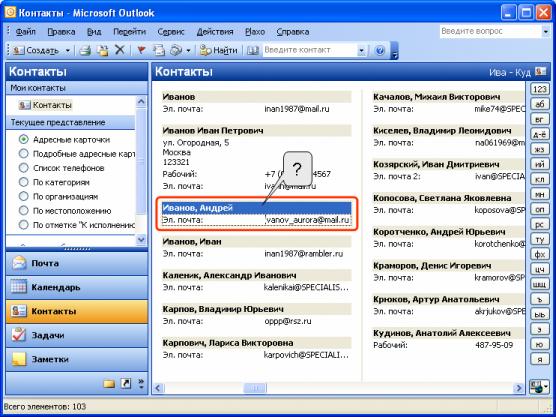Open the Файл menu

pyautogui.click(x=25, y=32)
